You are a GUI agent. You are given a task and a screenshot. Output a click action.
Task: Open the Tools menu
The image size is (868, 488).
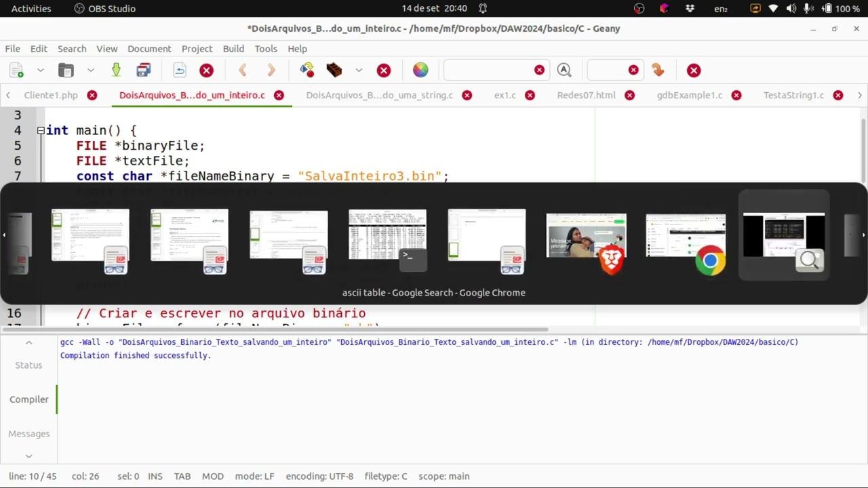266,49
